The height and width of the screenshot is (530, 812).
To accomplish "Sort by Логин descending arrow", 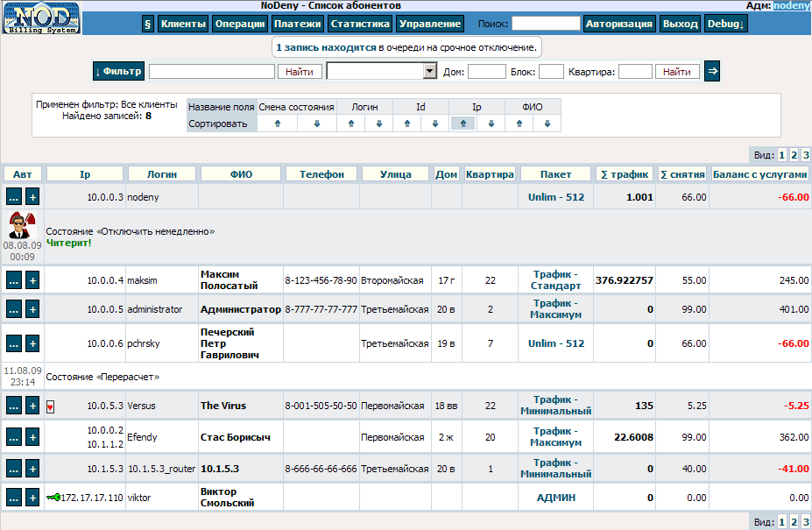I will tap(379, 124).
